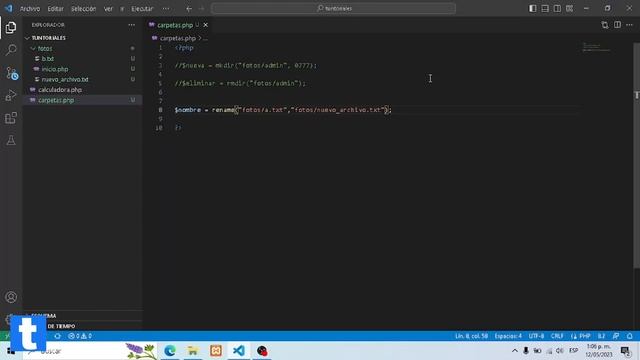The image size is (640, 360).
Task: Open File Explorer from the taskbar
Action: point(193,351)
